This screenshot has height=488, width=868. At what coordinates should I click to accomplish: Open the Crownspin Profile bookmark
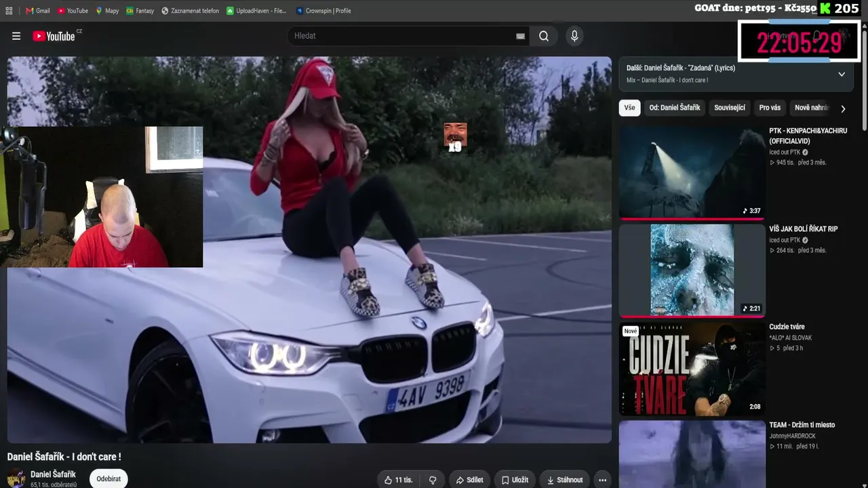[x=323, y=11]
